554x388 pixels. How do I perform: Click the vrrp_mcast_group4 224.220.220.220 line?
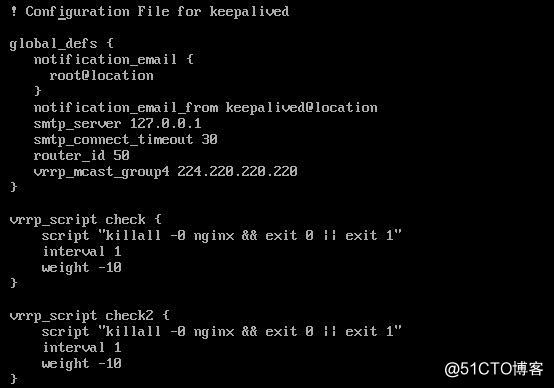coord(165,172)
